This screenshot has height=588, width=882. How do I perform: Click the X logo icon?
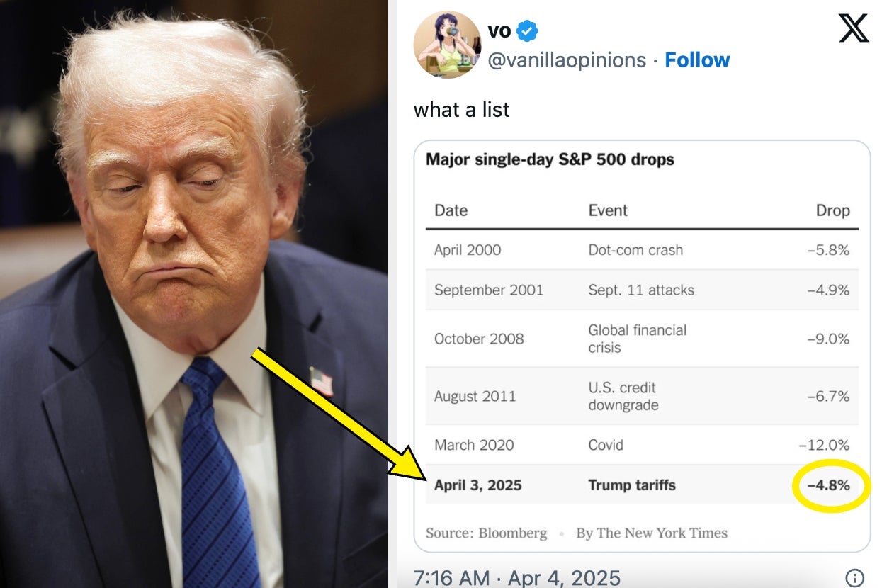[x=853, y=28]
